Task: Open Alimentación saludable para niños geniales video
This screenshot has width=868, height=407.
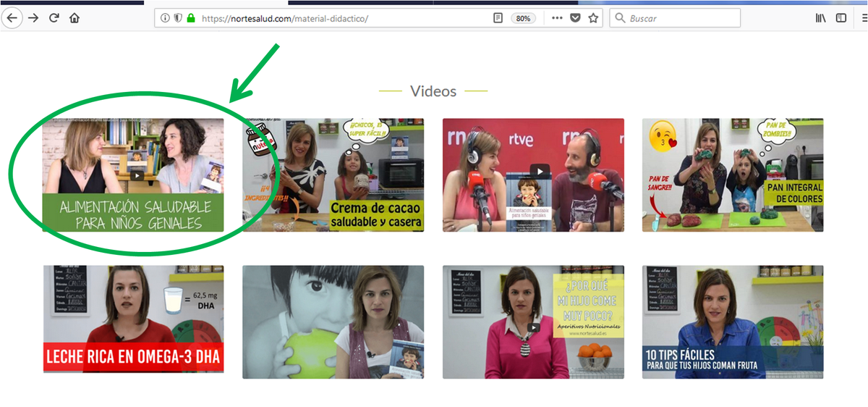Action: [133, 175]
